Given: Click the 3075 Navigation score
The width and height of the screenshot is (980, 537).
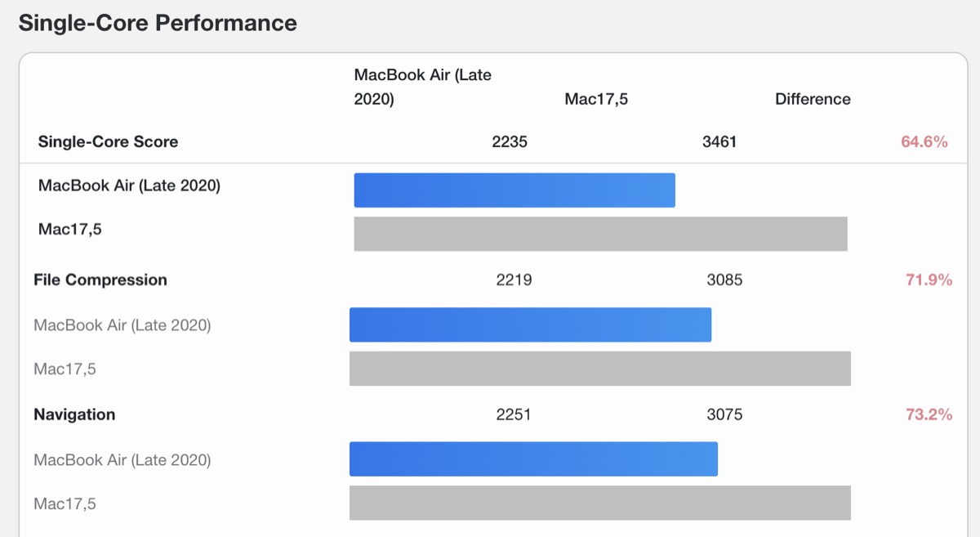Looking at the screenshot, I should pos(724,414).
